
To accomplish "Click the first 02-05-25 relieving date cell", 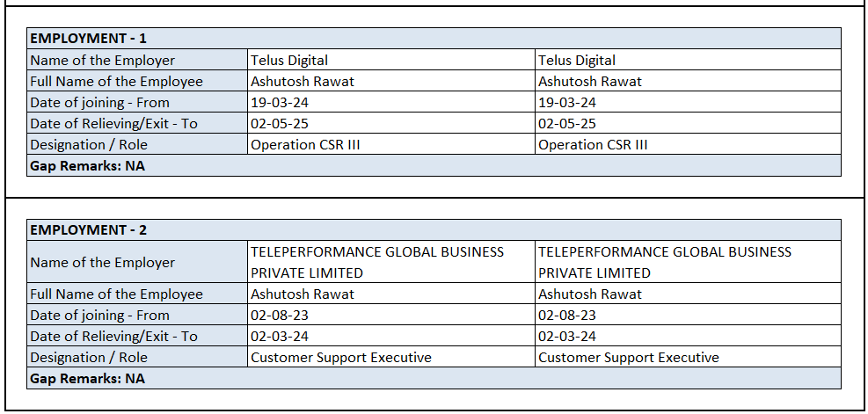I will (280, 124).
